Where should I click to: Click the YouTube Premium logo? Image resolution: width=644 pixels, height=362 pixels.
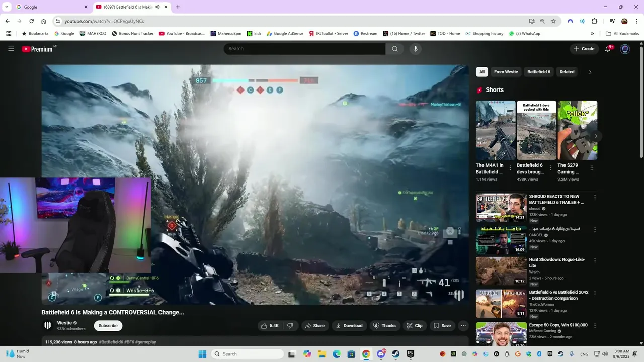coord(37,49)
